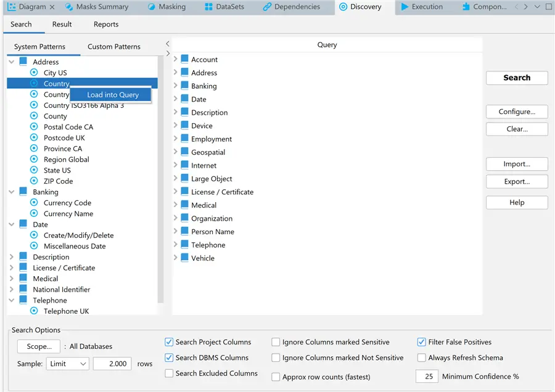Viewport: 555px width, 392px height.
Task: Click the State US pattern icon
Action: click(34, 170)
